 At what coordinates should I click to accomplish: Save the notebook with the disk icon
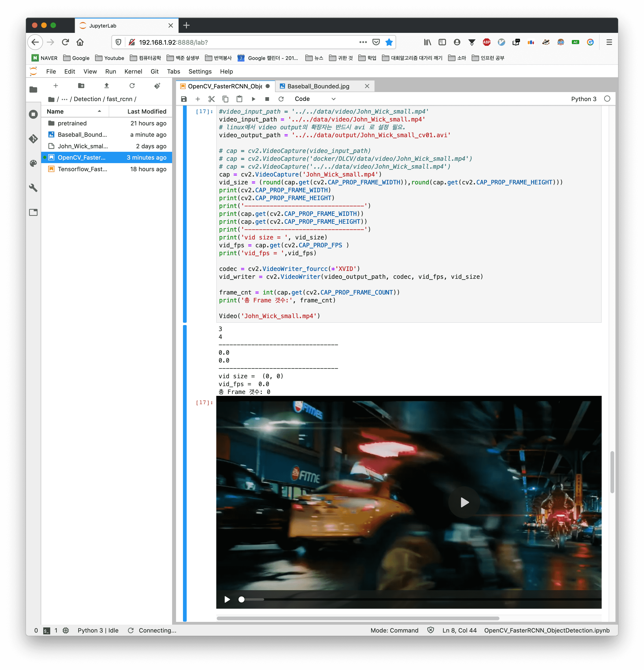[184, 99]
